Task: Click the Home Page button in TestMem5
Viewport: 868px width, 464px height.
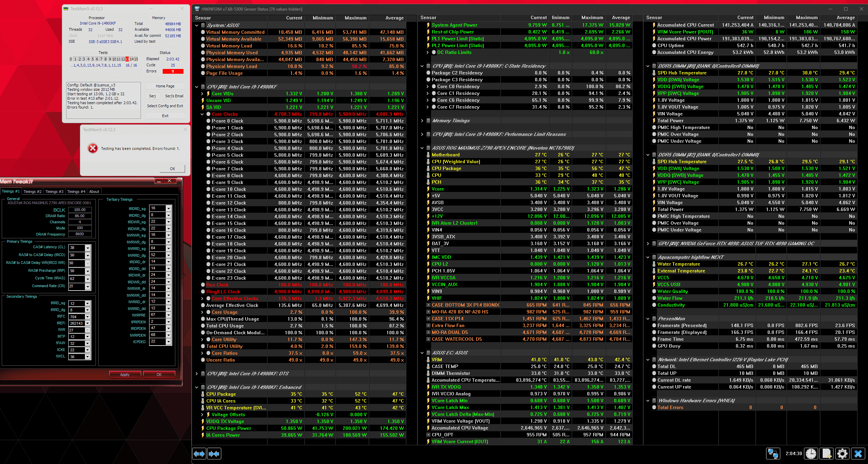Action: pyautogui.click(x=165, y=86)
